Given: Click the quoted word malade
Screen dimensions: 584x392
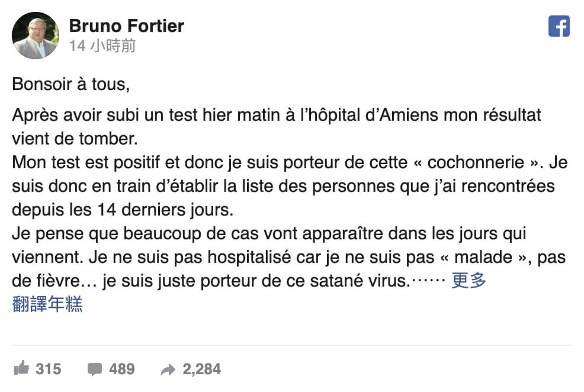Looking at the screenshot, I should tap(483, 257).
